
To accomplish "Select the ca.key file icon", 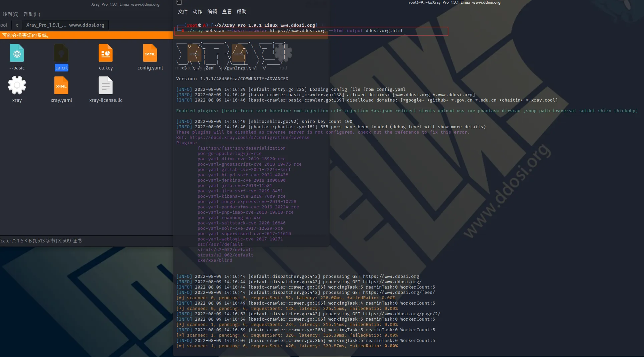I will coord(106,53).
